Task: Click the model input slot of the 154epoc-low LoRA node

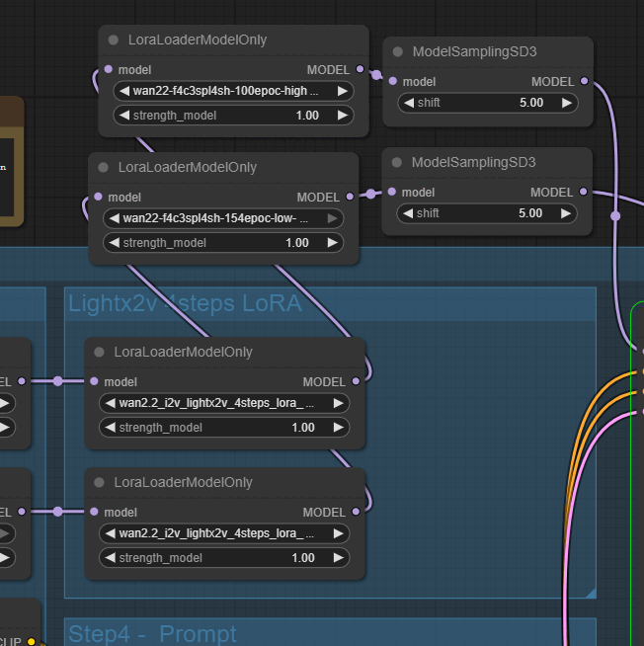Action: pos(97,197)
